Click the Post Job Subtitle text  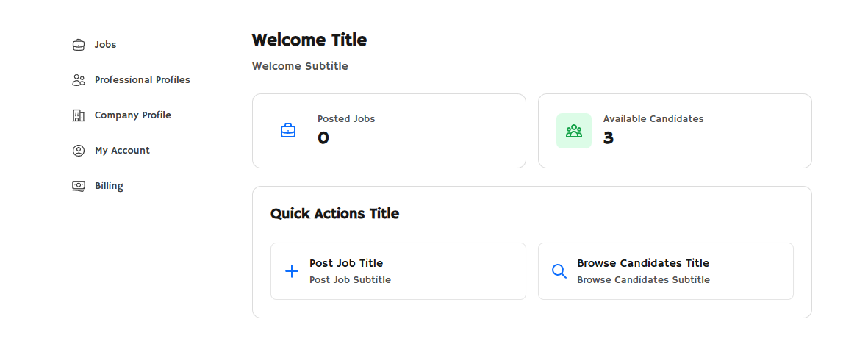click(350, 280)
